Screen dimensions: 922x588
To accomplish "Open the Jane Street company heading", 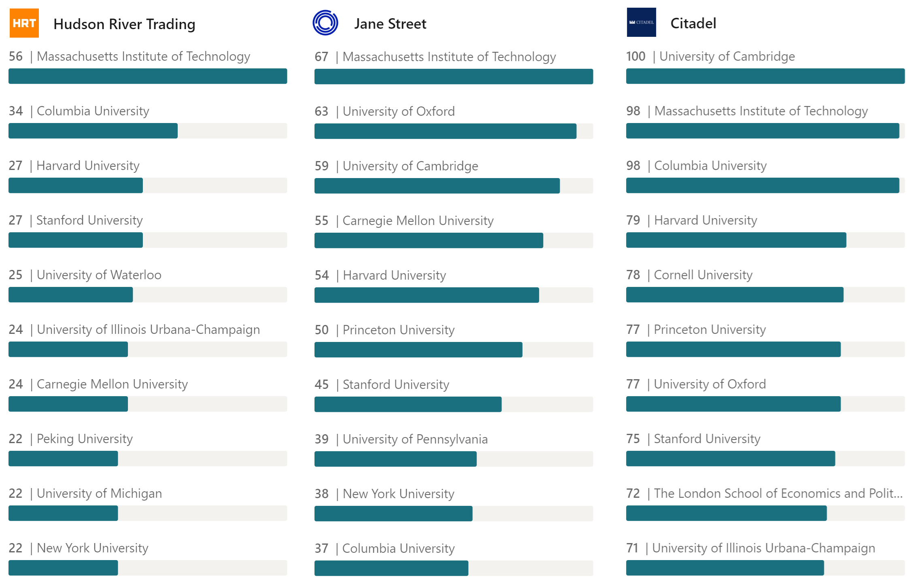I will coord(390,23).
